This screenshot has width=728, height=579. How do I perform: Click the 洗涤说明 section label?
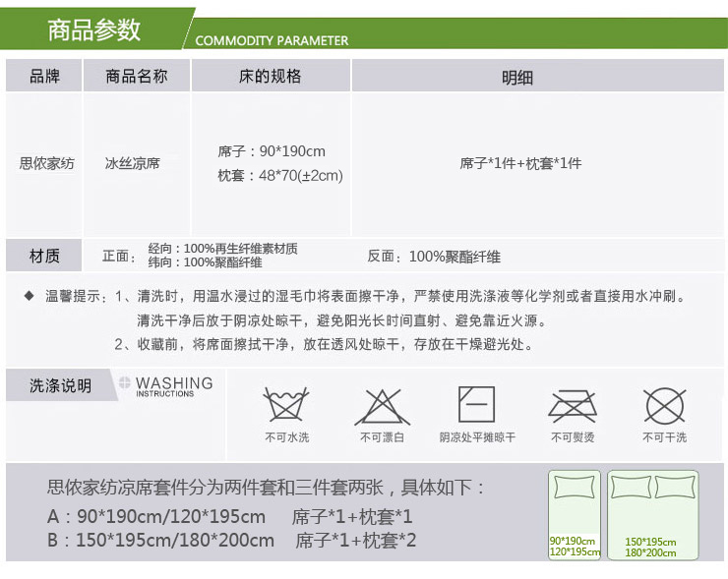pyautogui.click(x=60, y=385)
